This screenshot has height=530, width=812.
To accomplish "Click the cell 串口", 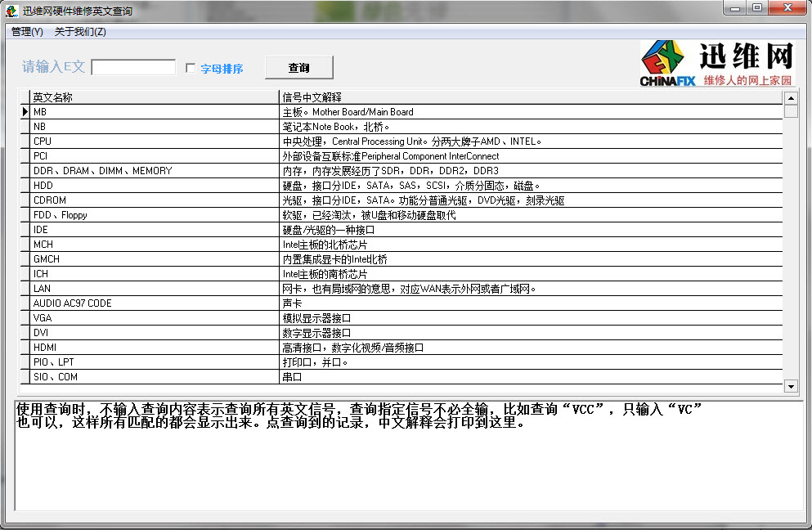I will 531,377.
